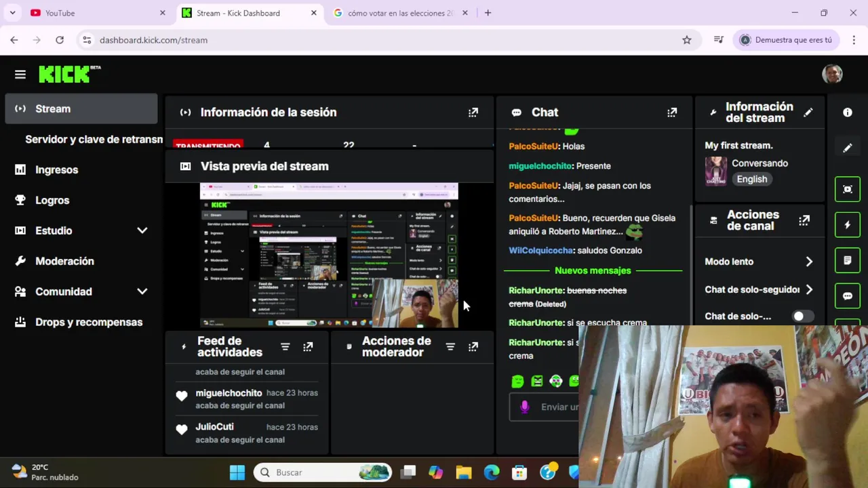Open Microsoft Store from taskbar
Image resolution: width=868 pixels, height=488 pixels.
coord(519,472)
